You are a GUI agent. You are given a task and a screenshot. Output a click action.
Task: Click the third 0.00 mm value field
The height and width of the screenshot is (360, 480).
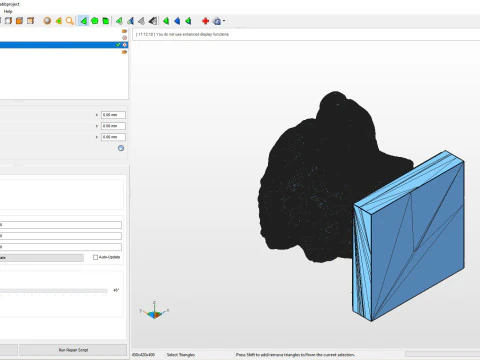point(113,137)
